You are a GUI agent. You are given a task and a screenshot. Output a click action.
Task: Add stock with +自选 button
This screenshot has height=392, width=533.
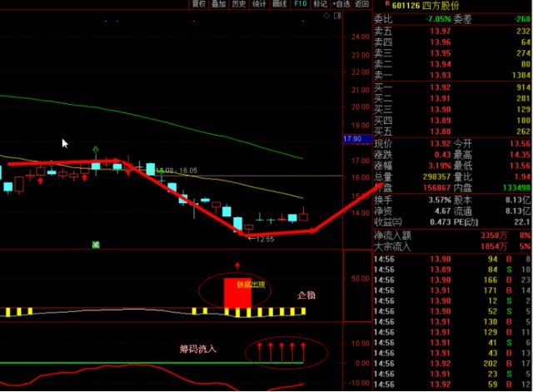tap(341, 4)
